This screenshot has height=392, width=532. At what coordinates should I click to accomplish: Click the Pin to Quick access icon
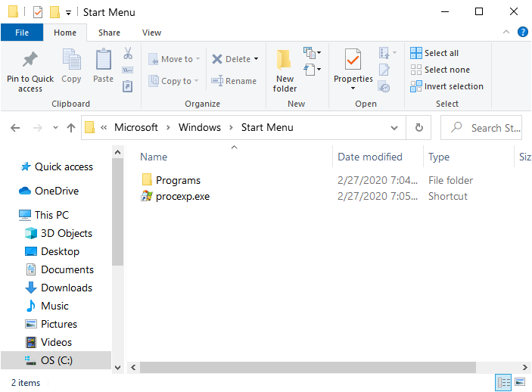tap(30, 59)
